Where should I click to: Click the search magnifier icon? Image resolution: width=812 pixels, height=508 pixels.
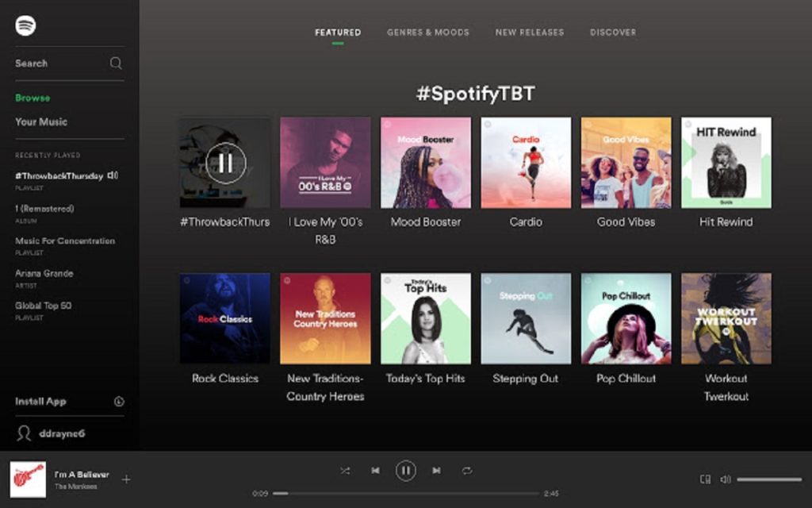(116, 63)
